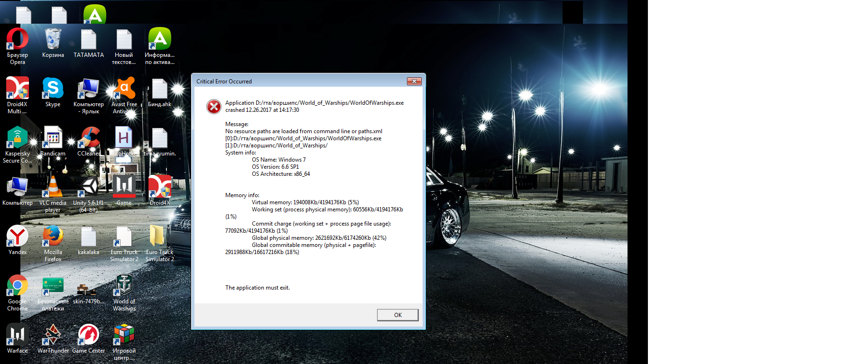Click the 'System info:' heading text
The width and height of the screenshot is (868, 364).
click(240, 153)
